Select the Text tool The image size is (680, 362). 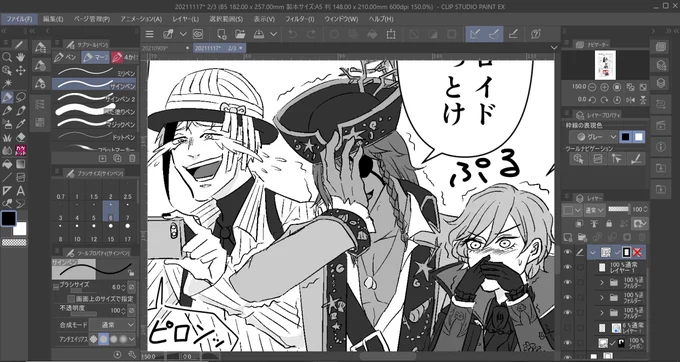point(20,191)
